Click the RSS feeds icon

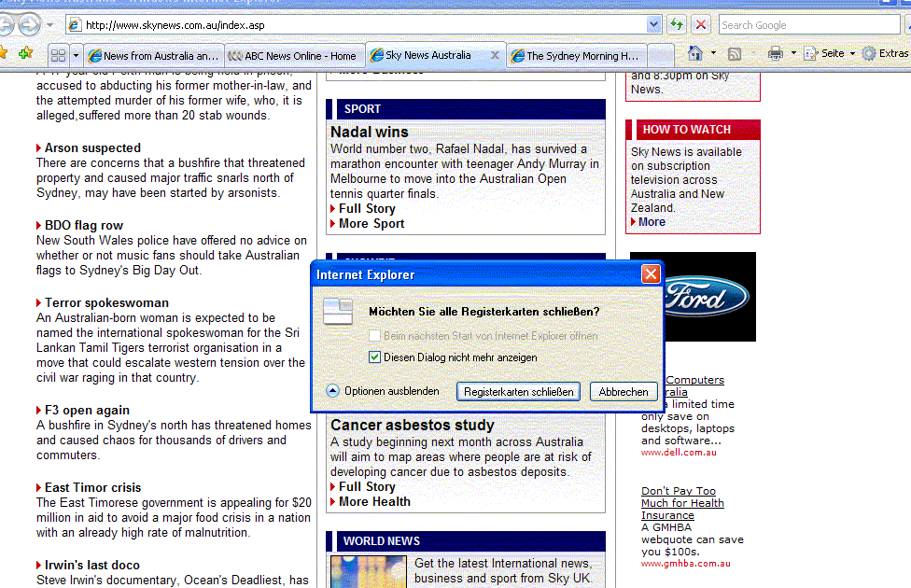click(735, 53)
